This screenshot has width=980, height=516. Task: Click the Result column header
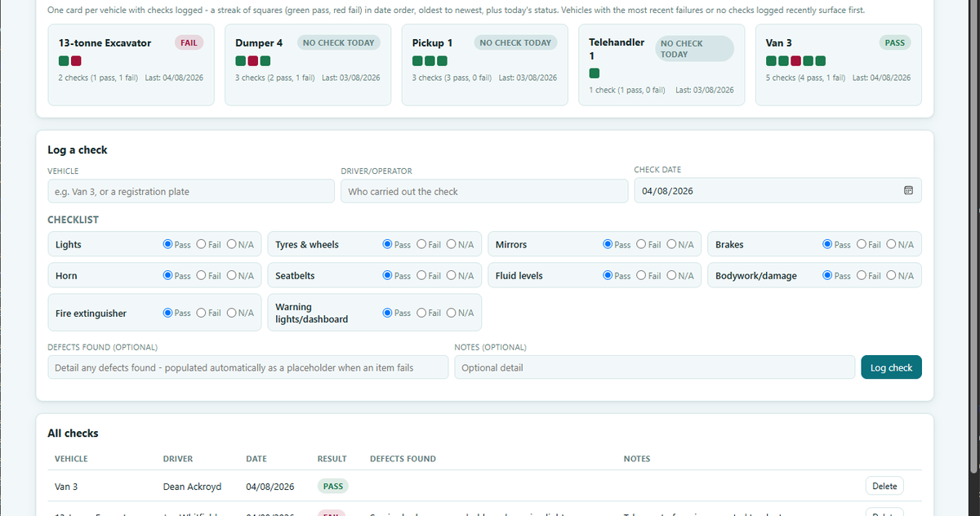332,459
